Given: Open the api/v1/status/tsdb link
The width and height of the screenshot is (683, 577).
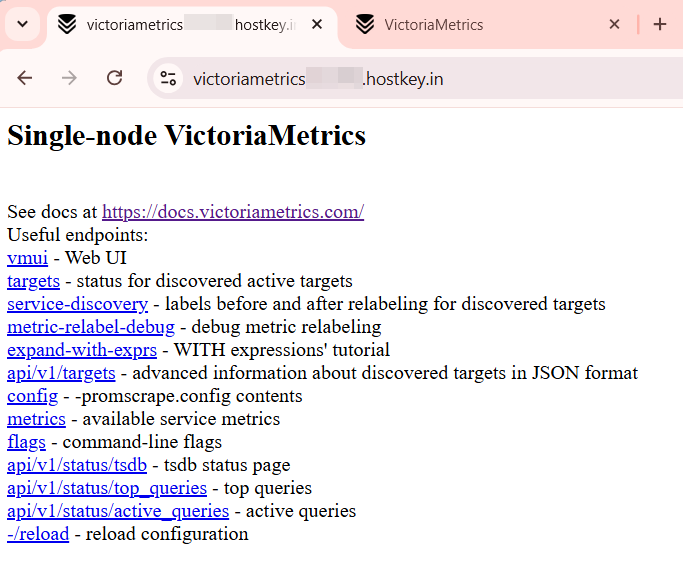Looking at the screenshot, I should (x=77, y=465).
